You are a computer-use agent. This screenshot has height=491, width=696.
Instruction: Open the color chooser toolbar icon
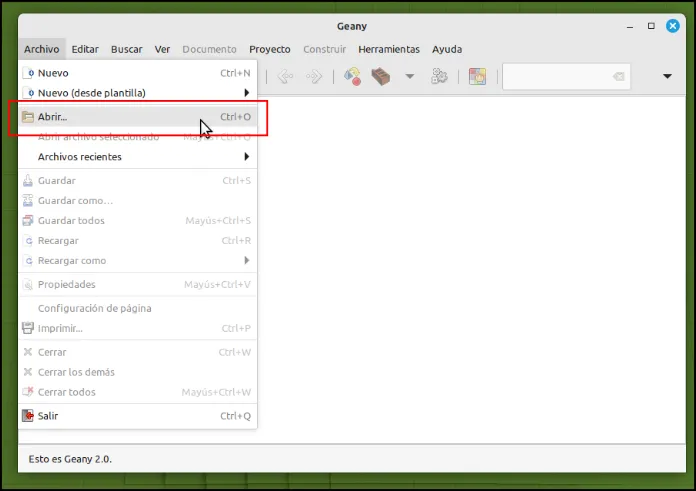[478, 76]
